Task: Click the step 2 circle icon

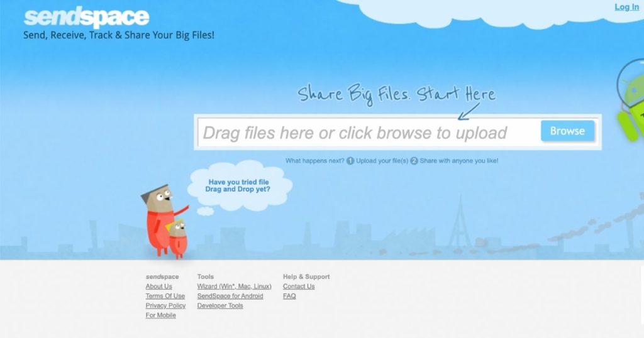Action: (x=414, y=161)
